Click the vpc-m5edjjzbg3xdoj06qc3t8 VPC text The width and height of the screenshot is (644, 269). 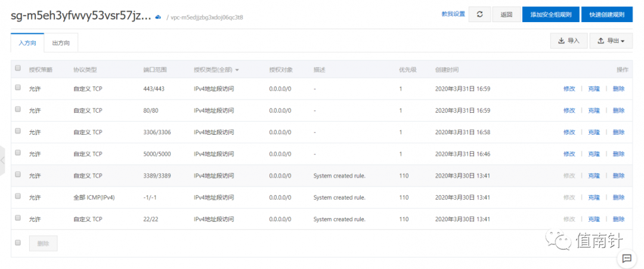(207, 18)
